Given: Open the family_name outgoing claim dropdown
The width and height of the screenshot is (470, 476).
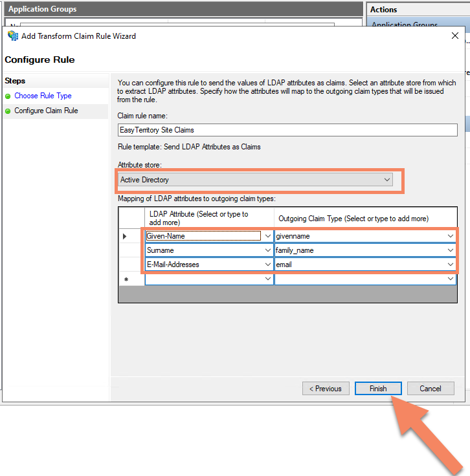Looking at the screenshot, I should (450, 250).
